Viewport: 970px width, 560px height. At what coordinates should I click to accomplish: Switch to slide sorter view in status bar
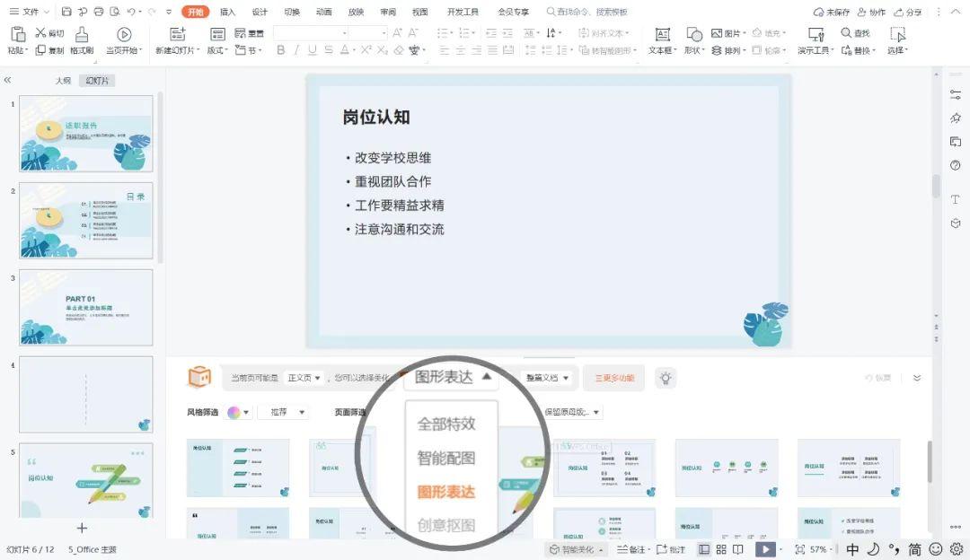click(x=721, y=549)
